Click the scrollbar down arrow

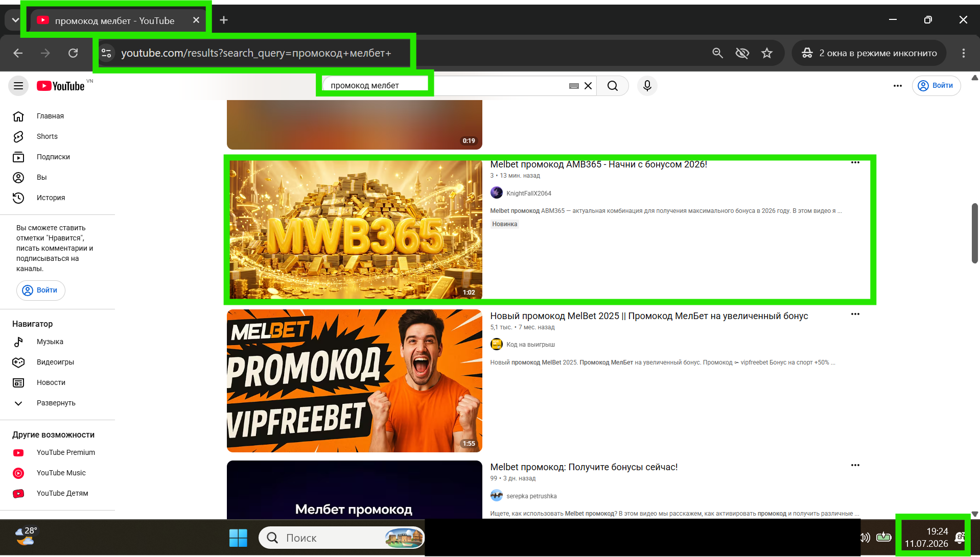(x=975, y=514)
